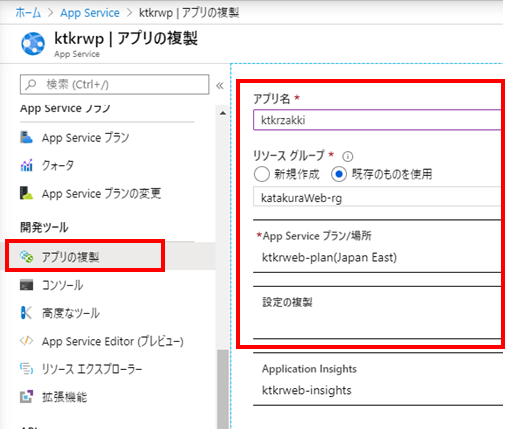This screenshot has height=429, width=505.
Task: Click the App Service Editor icon
Action: (26, 341)
